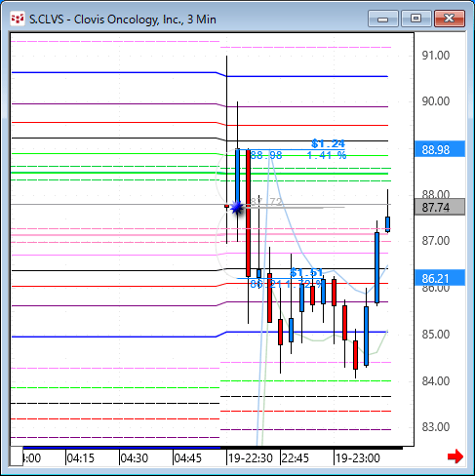
Task: Click the 22:45 time axis label
Action: (x=296, y=458)
